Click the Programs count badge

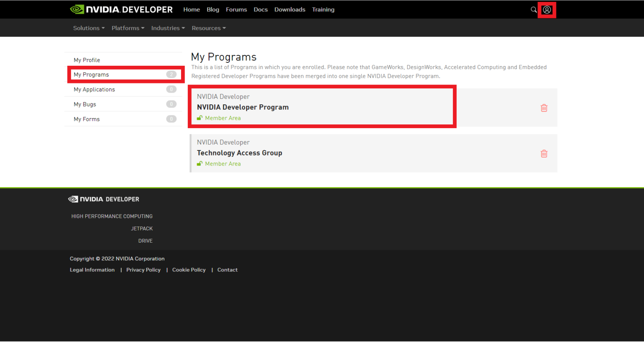(x=171, y=75)
